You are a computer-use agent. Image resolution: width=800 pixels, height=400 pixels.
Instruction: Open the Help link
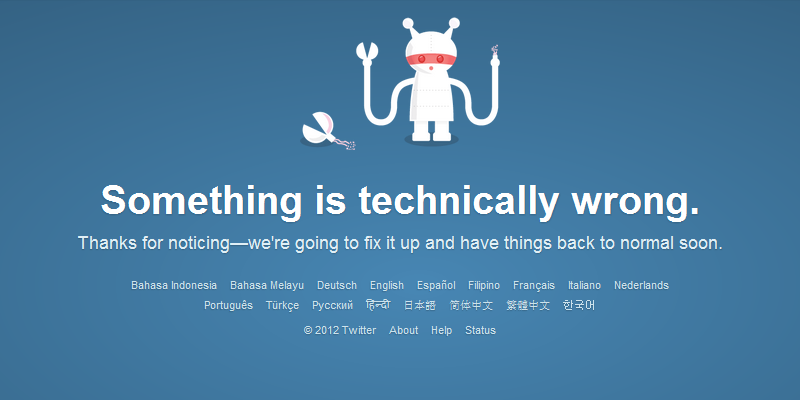441,330
